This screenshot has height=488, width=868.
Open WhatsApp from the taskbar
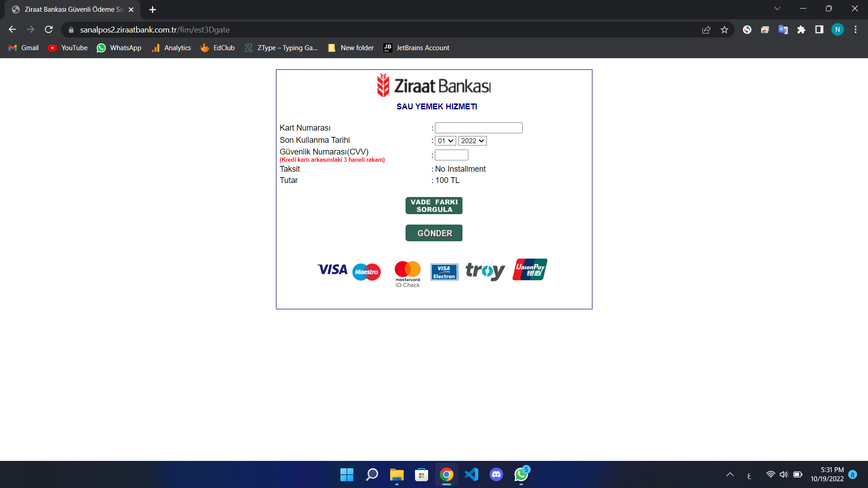(521, 474)
